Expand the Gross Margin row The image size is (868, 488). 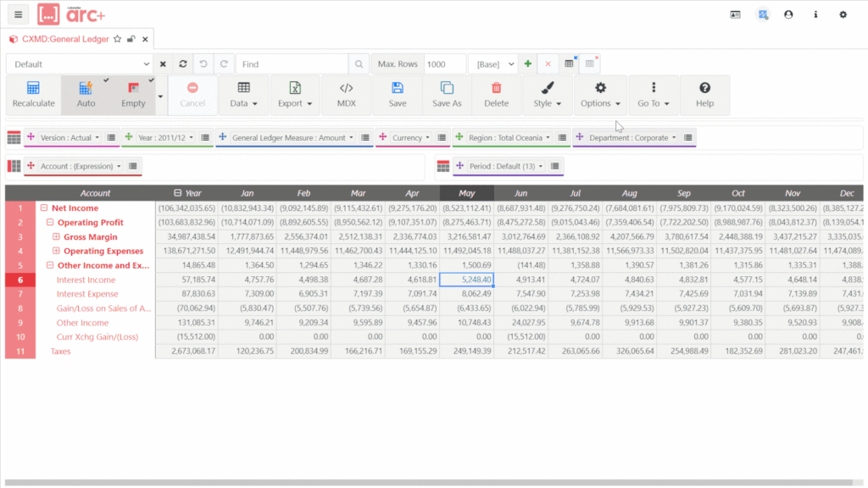(x=56, y=237)
